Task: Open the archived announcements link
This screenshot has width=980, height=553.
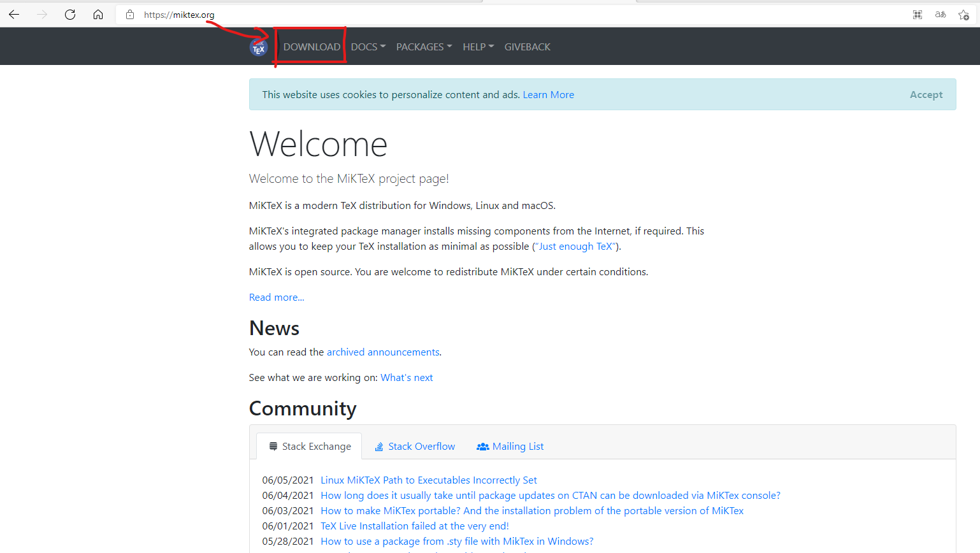Action: click(383, 352)
